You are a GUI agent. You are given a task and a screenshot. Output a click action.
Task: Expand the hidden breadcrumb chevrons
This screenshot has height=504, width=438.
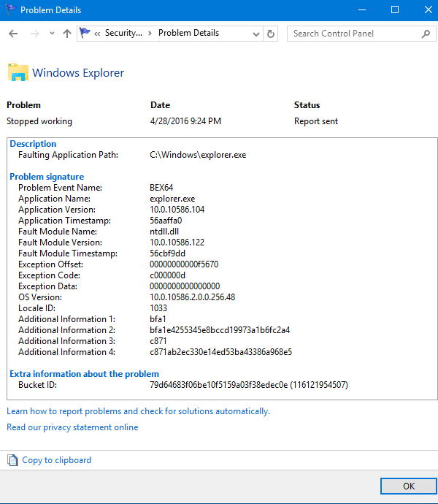(x=97, y=34)
